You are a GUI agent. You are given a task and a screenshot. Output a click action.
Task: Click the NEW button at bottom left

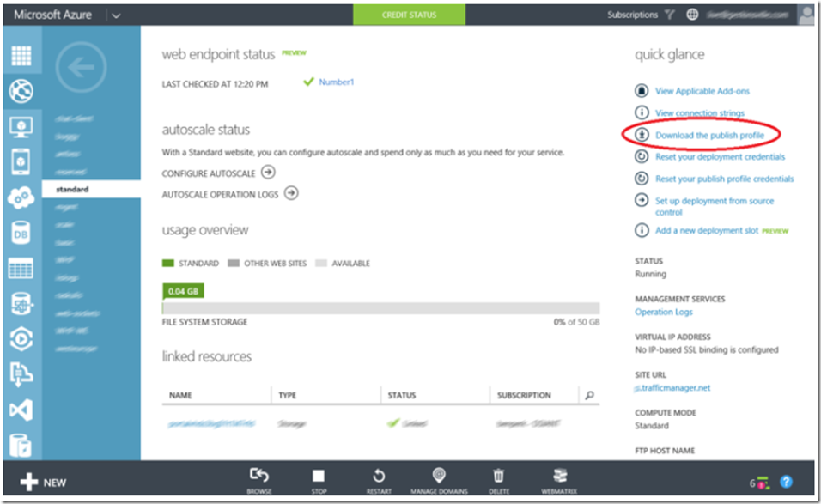click(x=43, y=482)
